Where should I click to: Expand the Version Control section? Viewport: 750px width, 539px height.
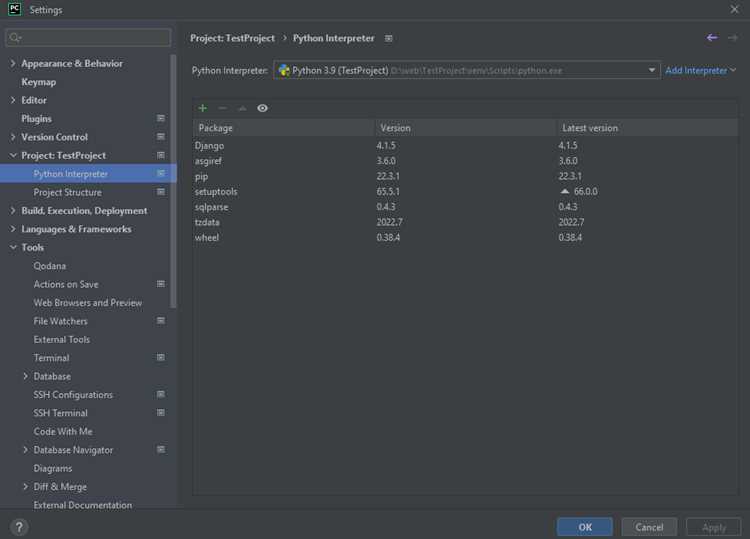point(13,137)
